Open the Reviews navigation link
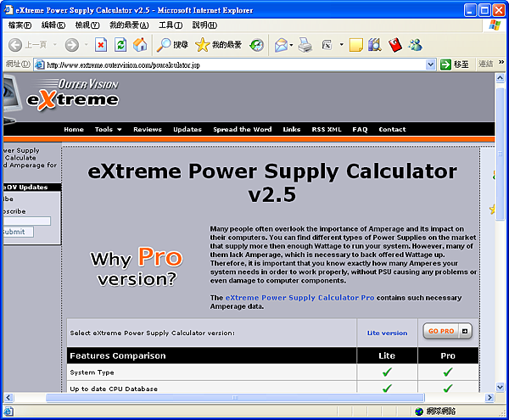Image resolution: width=509 pixels, height=420 pixels. (x=148, y=130)
